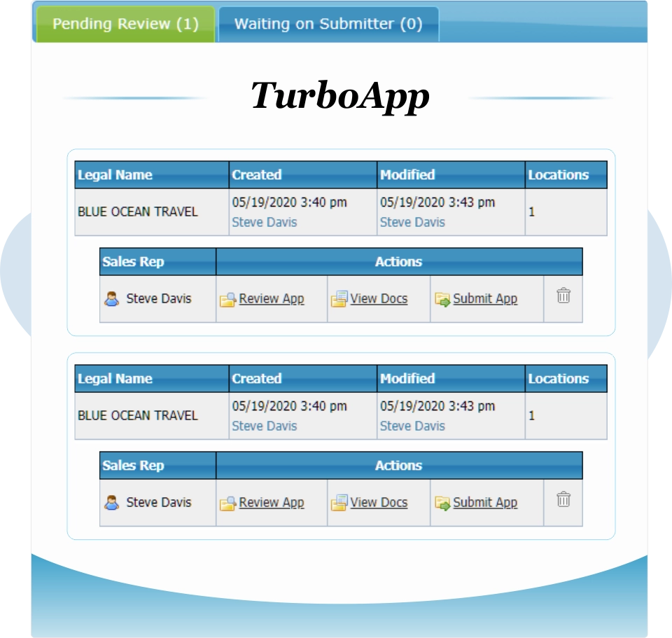Click the View Docs document icon in the first card

[x=339, y=299]
